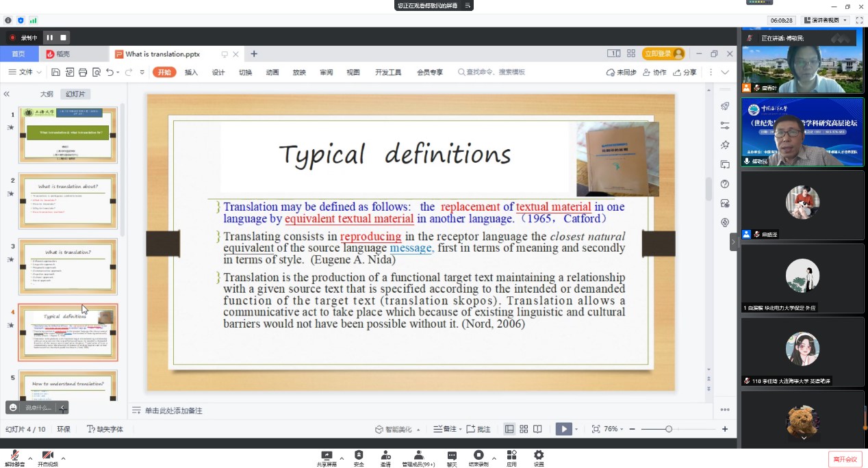Click fit slide to window icon
868x468 pixels.
pyautogui.click(x=596, y=429)
